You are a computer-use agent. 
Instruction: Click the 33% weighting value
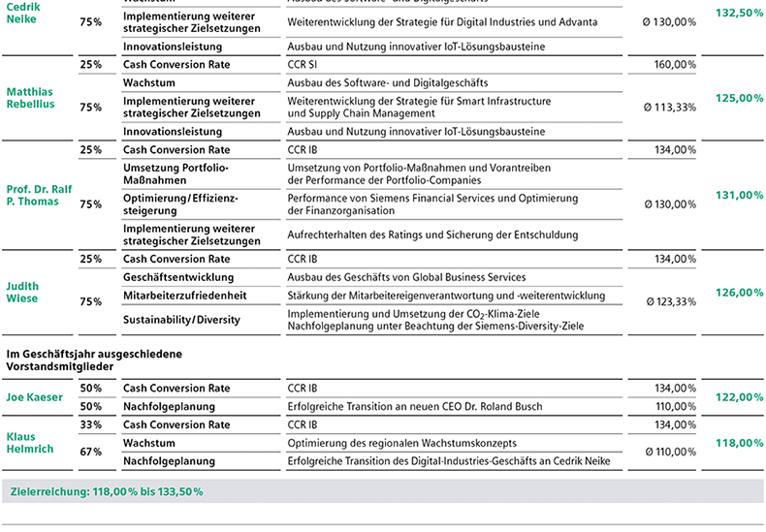[x=91, y=424]
